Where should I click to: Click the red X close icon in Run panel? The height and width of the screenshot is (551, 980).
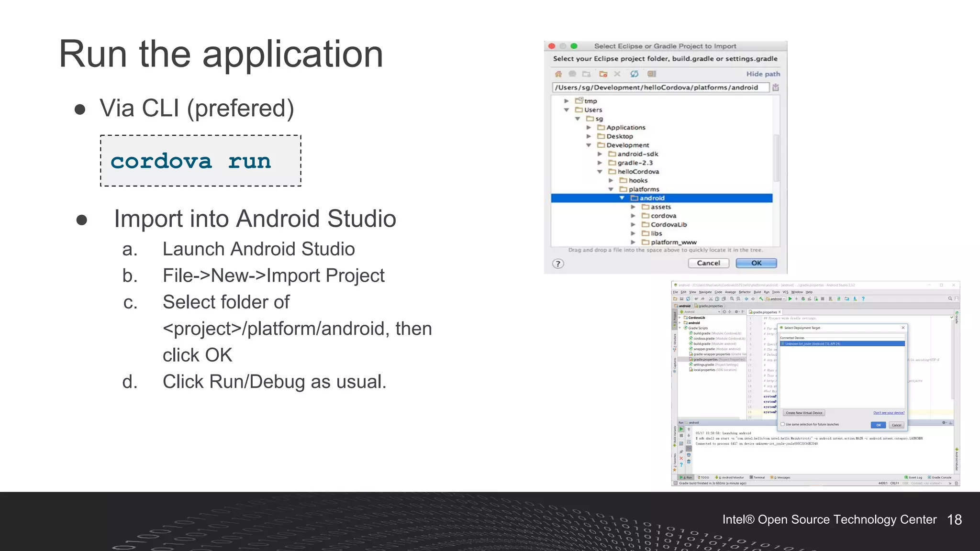pyautogui.click(x=681, y=458)
